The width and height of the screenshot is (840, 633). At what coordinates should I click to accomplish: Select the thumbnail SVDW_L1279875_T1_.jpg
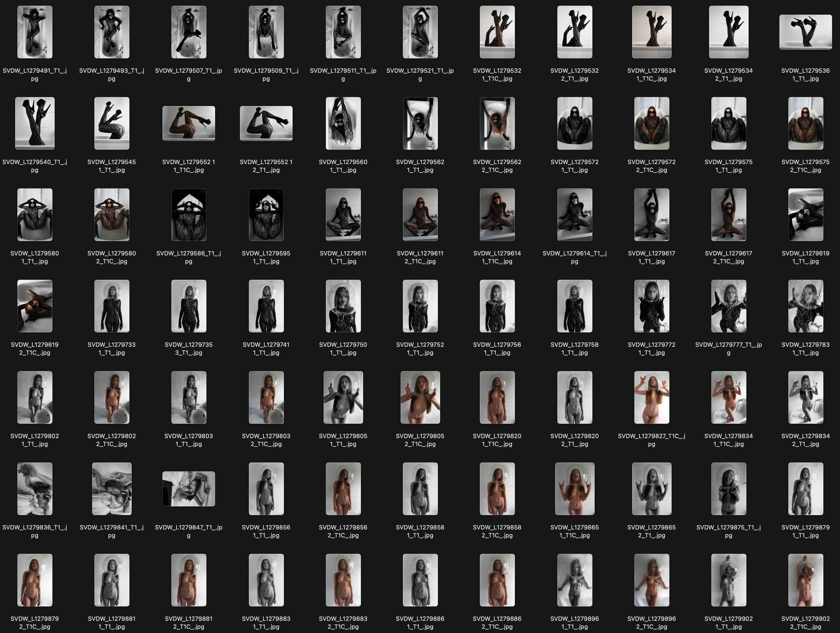click(x=728, y=489)
